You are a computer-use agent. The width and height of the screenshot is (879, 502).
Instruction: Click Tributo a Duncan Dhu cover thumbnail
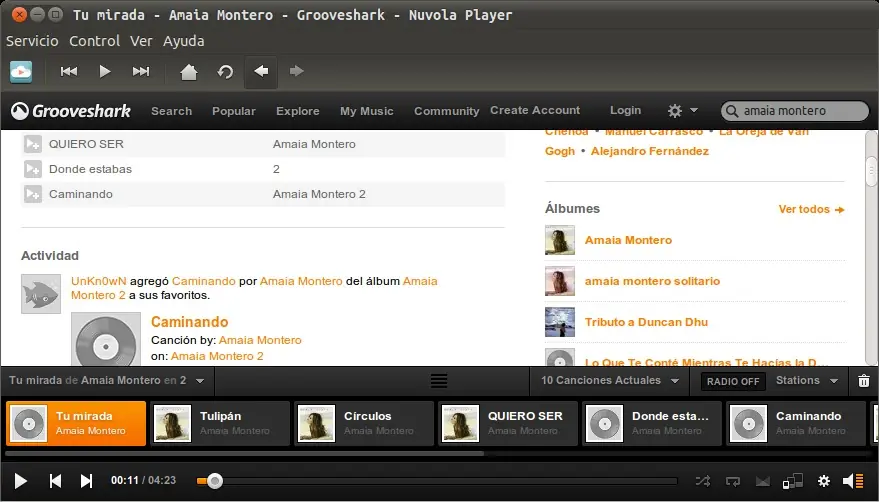tap(559, 322)
